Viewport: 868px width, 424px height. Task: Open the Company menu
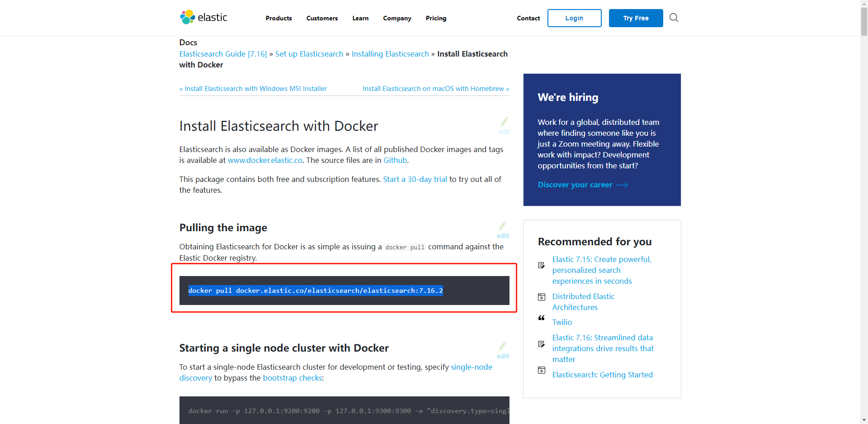click(x=397, y=18)
